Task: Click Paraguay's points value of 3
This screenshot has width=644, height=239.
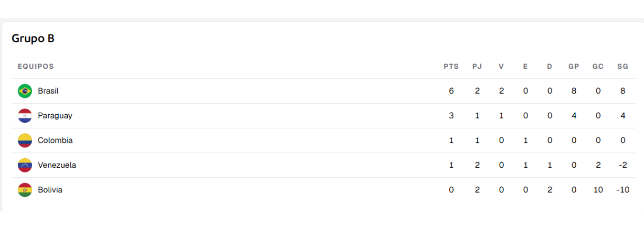Action: (451, 116)
